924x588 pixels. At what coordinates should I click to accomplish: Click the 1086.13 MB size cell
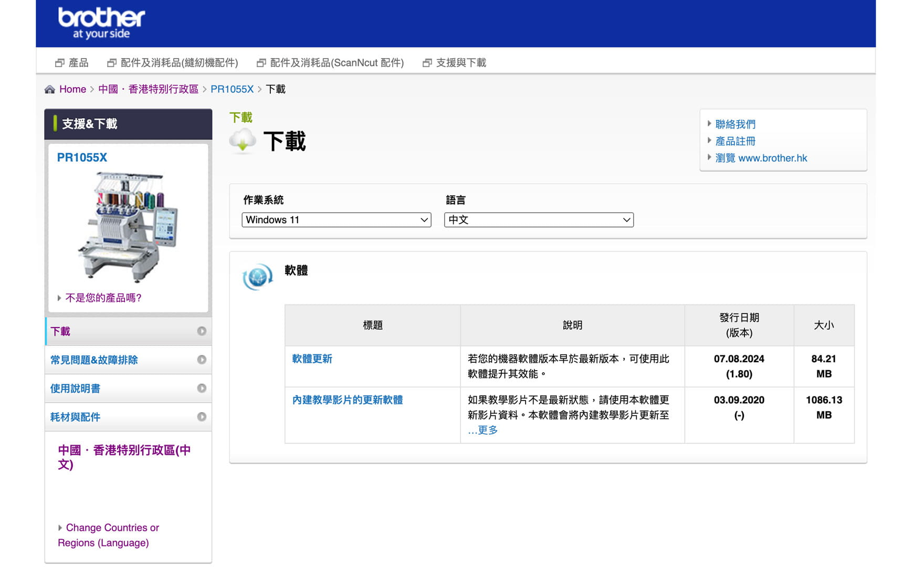[824, 415]
